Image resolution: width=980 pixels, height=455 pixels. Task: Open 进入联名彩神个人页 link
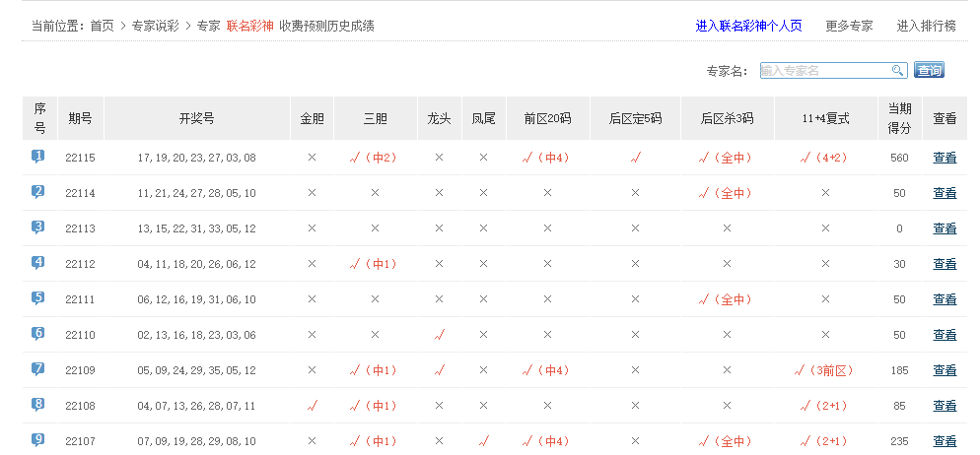click(x=748, y=26)
